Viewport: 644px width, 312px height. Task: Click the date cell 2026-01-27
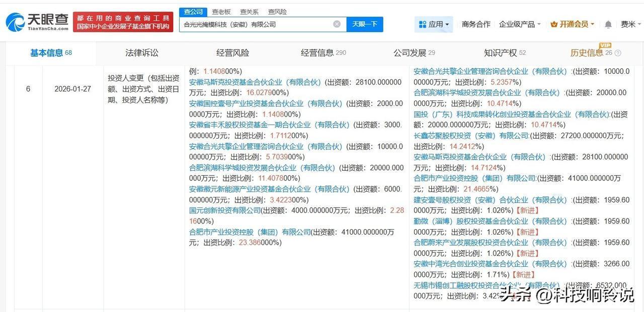tap(73, 88)
